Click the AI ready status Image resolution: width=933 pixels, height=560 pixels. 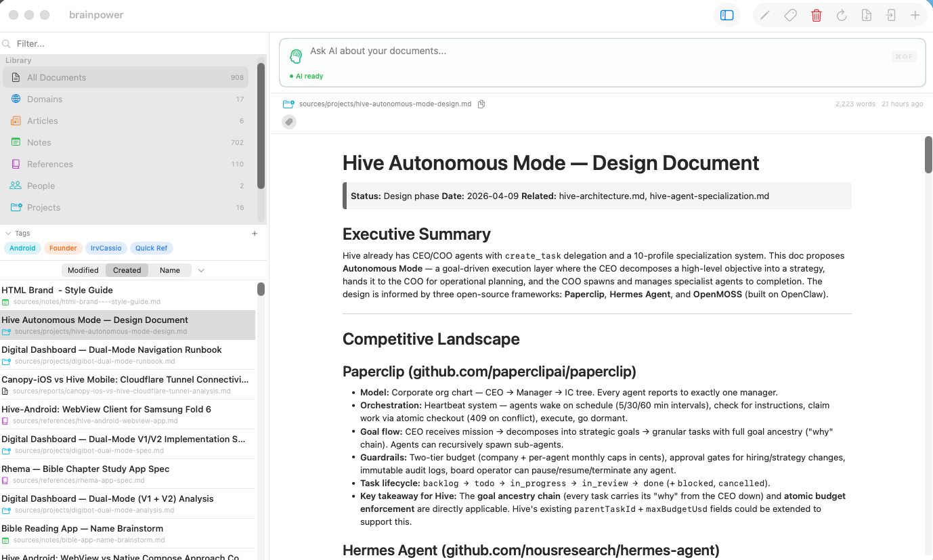(306, 77)
